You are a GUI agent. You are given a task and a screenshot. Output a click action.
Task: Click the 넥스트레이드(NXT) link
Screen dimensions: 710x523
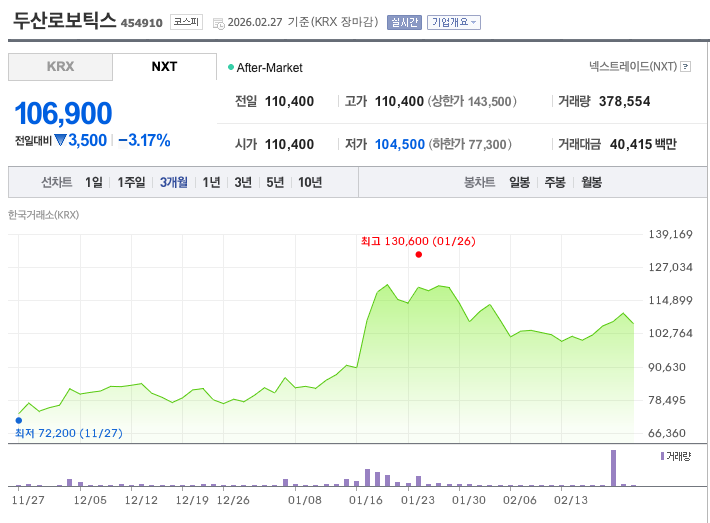click(633, 67)
